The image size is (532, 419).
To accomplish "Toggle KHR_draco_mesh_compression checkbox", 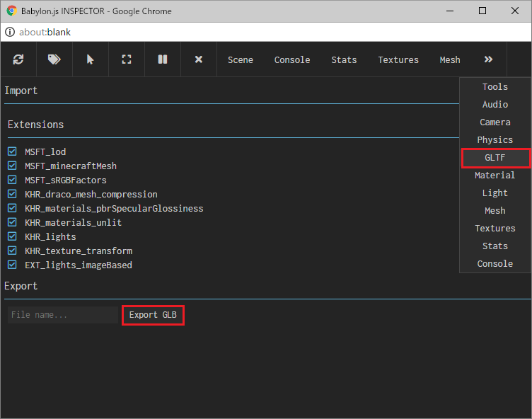I will [12, 194].
